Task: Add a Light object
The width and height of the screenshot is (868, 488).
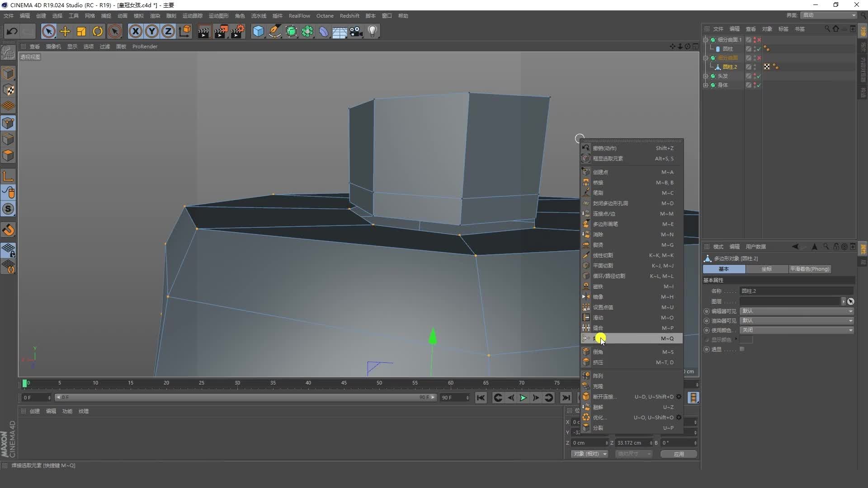Action: (x=373, y=31)
